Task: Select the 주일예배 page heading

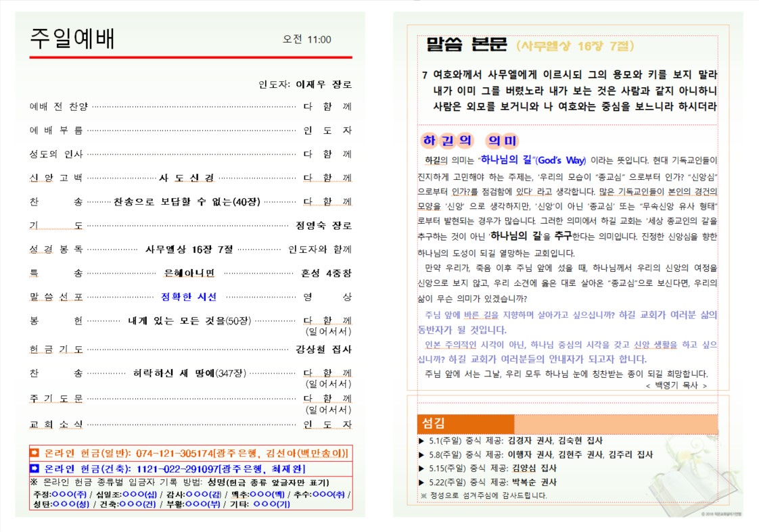Action: tap(72, 39)
